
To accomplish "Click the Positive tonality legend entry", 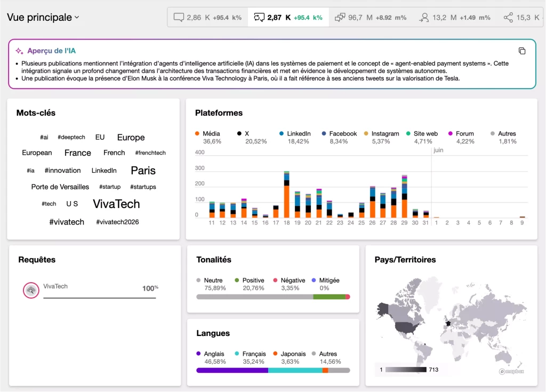I will click(x=250, y=284).
